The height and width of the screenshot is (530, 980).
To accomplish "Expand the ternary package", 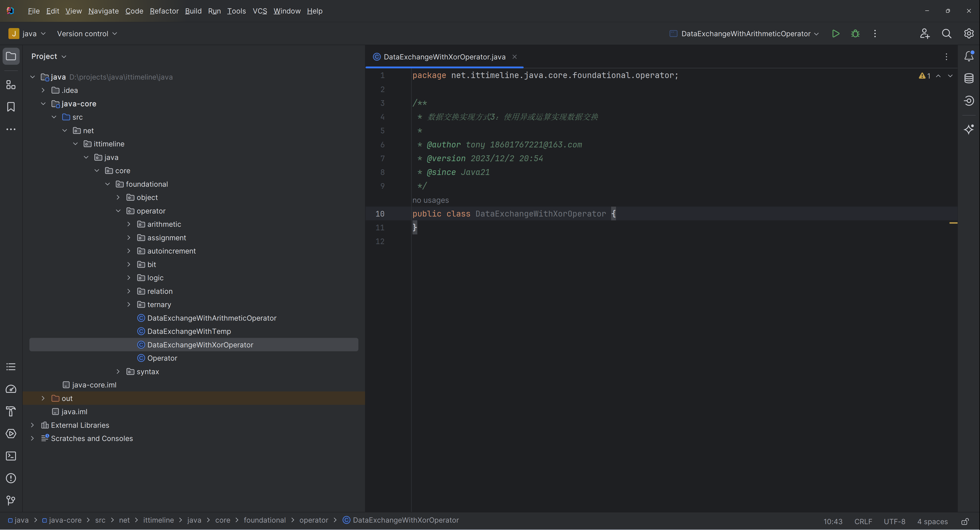I will [129, 304].
